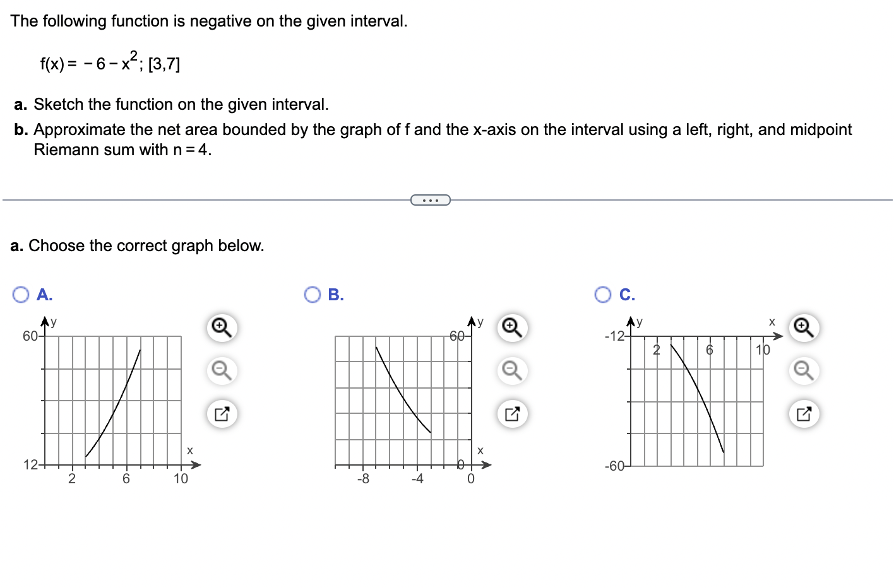The height and width of the screenshot is (588, 894).
Task: Select answer choice B radio button
Action: coord(312,294)
